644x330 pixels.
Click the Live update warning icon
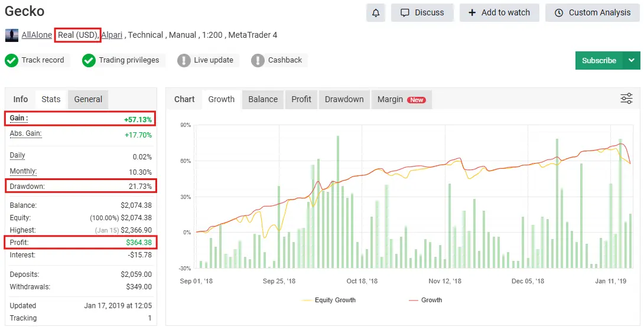184,60
